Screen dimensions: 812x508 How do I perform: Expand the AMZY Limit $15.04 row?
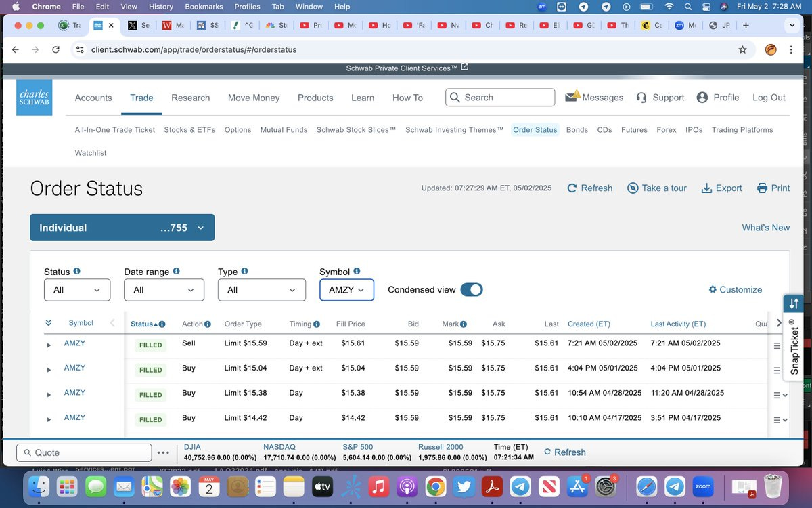click(49, 370)
